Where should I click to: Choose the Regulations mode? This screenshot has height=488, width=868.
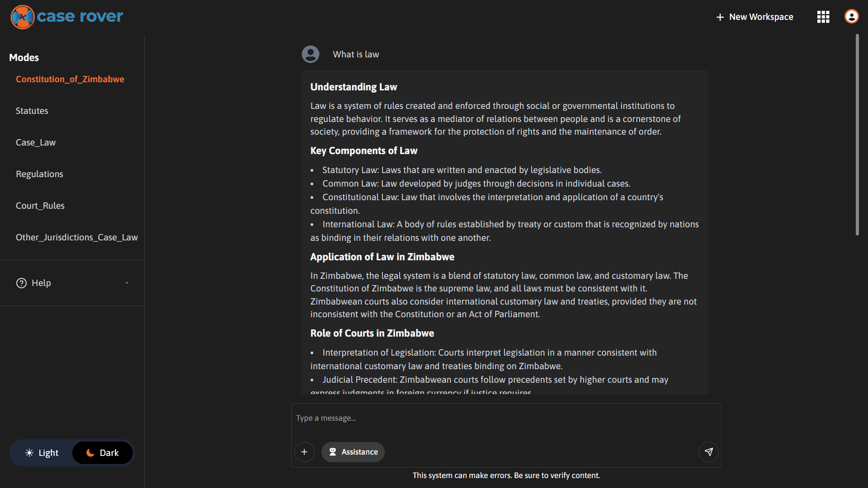[39, 174]
